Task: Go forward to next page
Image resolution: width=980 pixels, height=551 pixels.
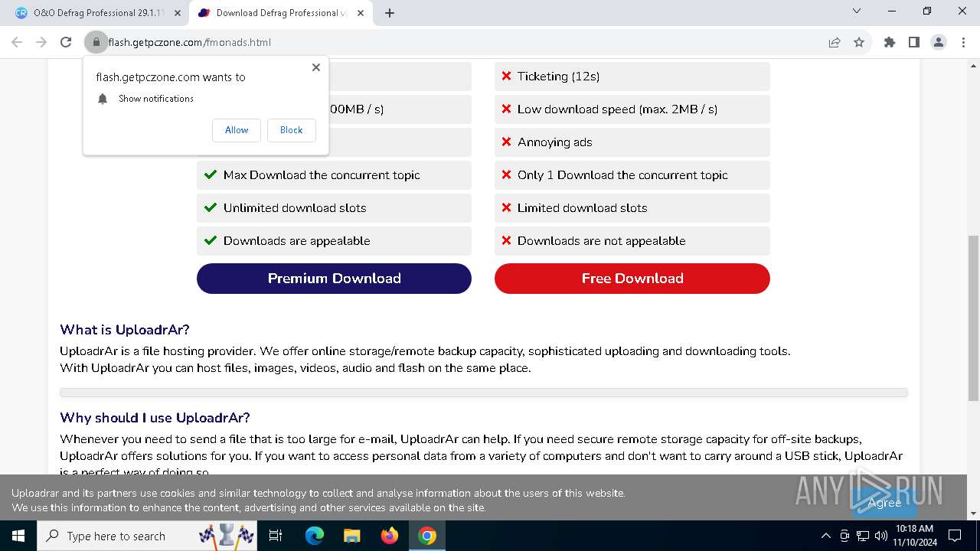Action: tap(41, 42)
